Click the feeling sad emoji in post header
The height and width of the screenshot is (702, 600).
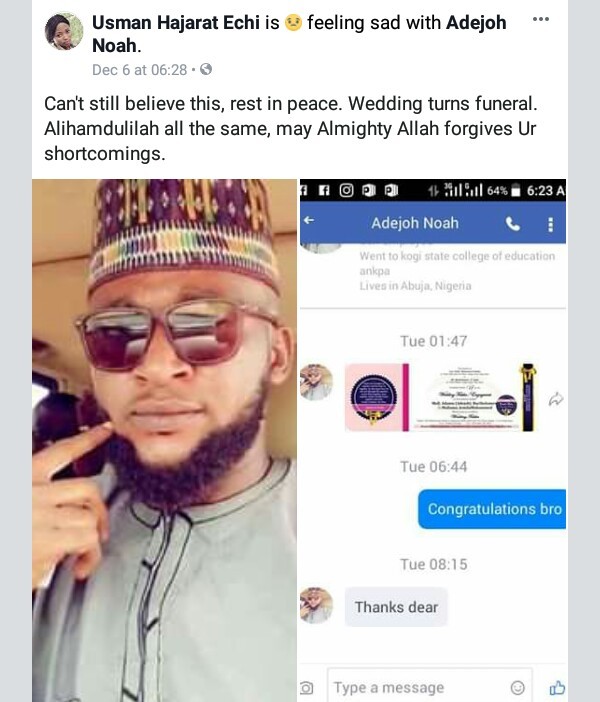(293, 23)
